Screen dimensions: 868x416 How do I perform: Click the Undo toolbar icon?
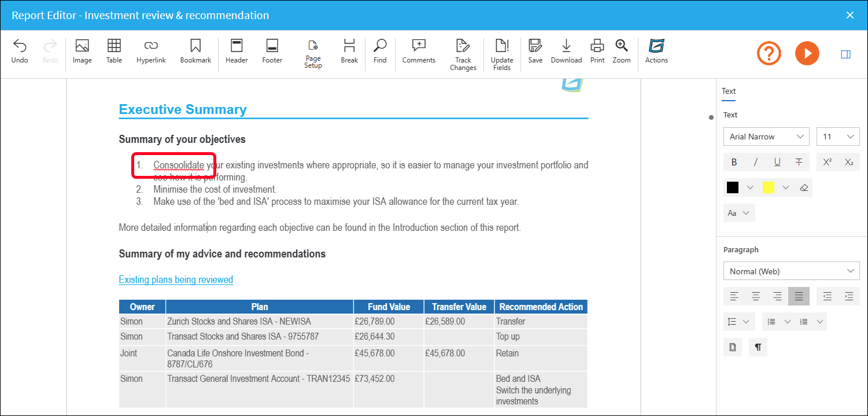coord(20,51)
